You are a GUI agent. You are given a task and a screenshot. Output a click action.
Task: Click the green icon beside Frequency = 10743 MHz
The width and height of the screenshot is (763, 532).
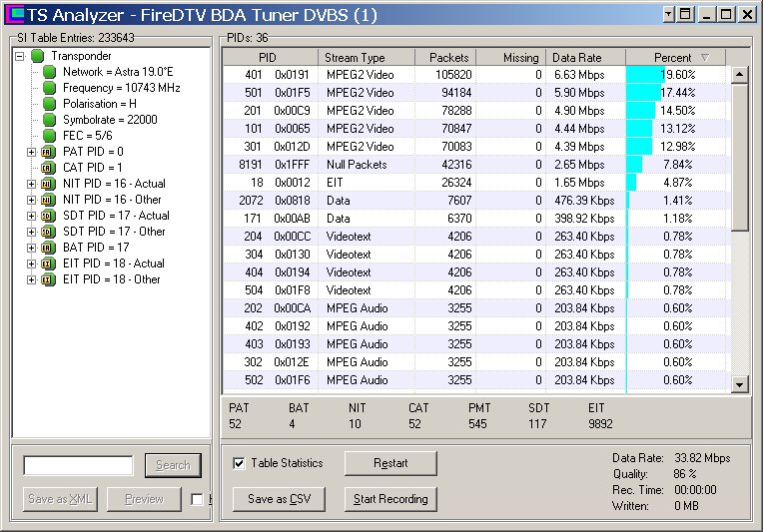click(x=49, y=88)
